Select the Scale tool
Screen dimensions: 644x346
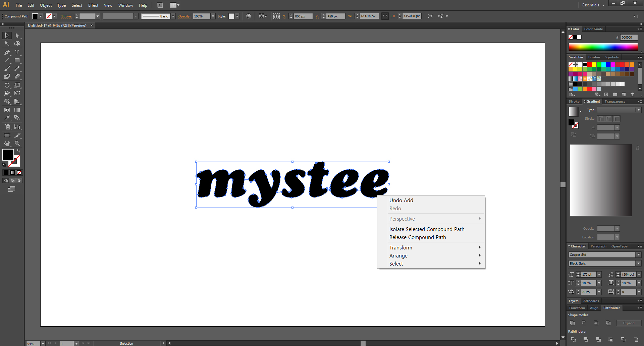[17, 85]
